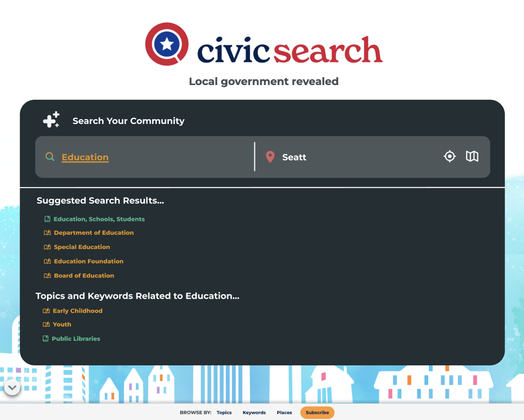Image resolution: width=524 pixels, height=420 pixels.
Task: Open the map view icon
Action: [x=472, y=156]
